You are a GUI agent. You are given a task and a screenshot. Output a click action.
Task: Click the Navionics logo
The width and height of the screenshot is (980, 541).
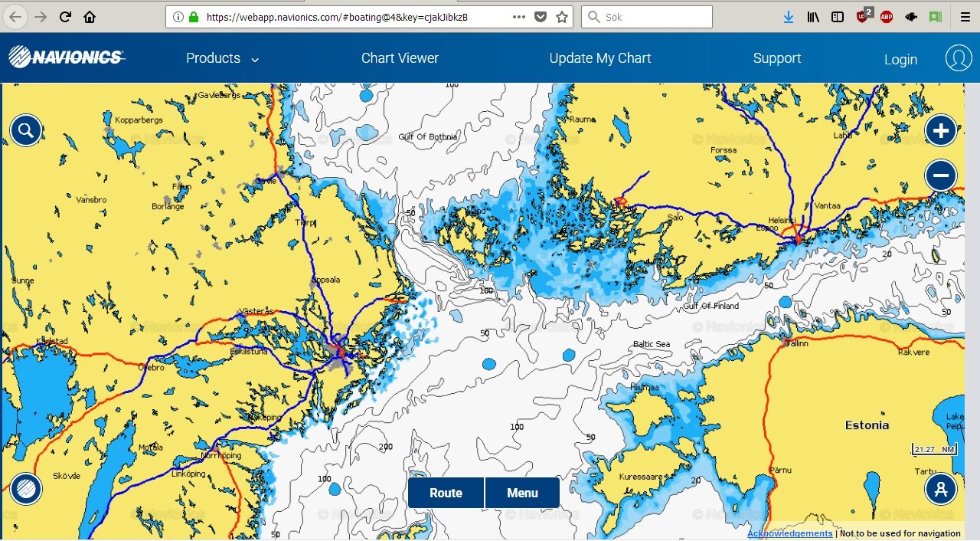[x=66, y=57]
